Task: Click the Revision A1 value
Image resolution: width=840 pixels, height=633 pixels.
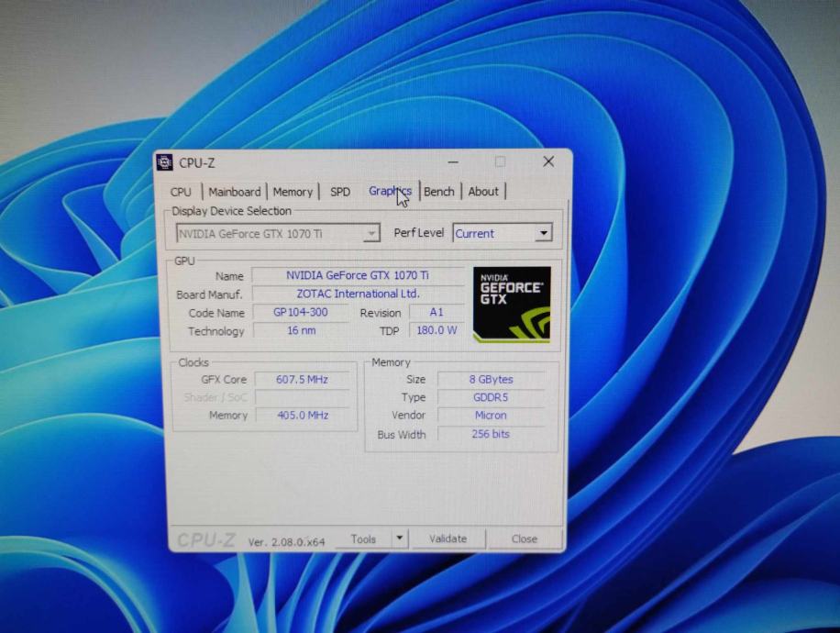Action: tap(437, 313)
